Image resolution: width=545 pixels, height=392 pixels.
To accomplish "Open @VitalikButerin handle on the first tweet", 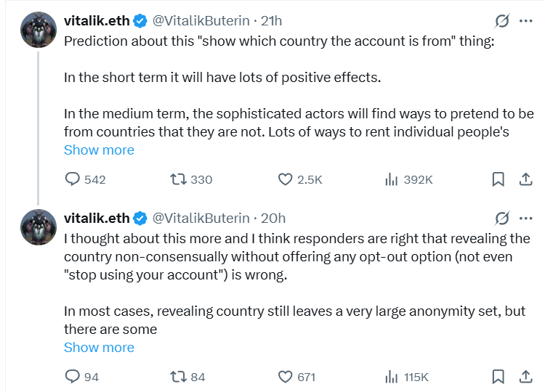I will pos(201,21).
